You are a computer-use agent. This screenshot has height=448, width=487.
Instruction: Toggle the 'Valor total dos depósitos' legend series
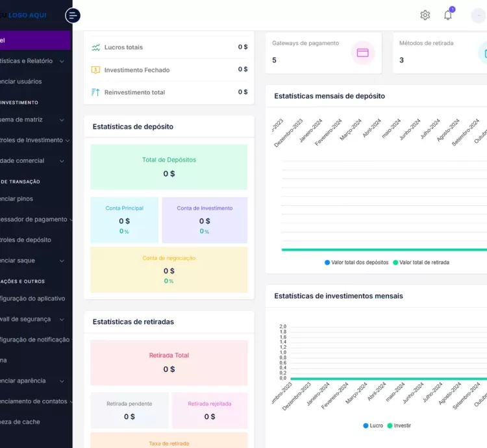pos(356,262)
